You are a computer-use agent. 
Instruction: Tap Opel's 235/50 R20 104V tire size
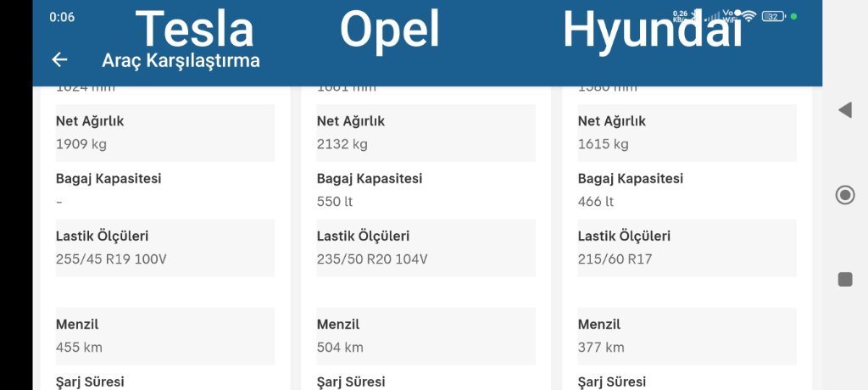tap(372, 259)
